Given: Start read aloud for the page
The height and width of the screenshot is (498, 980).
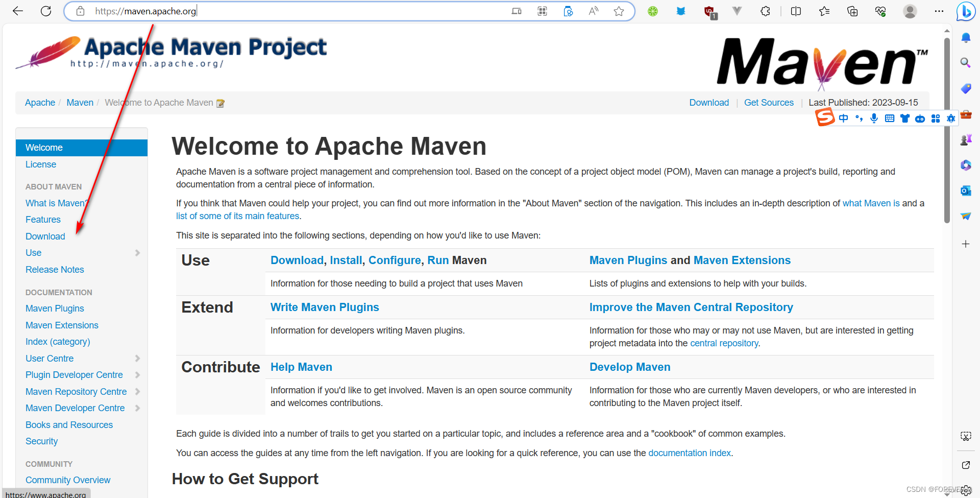Looking at the screenshot, I should click(593, 11).
